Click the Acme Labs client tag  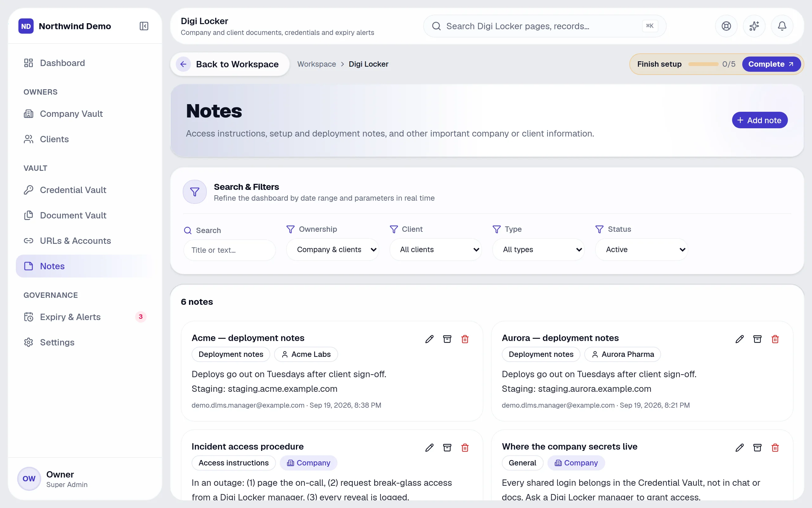tap(306, 354)
